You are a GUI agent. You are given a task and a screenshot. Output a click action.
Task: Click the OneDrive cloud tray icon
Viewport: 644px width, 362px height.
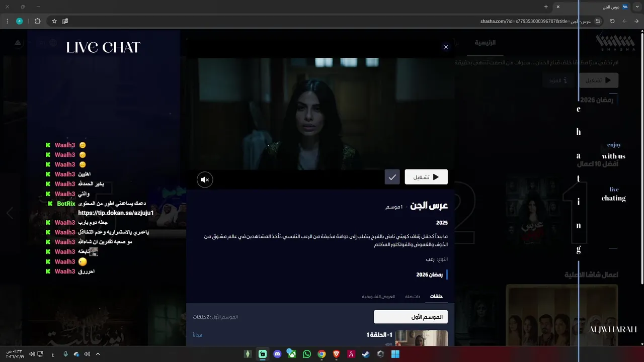(x=76, y=354)
